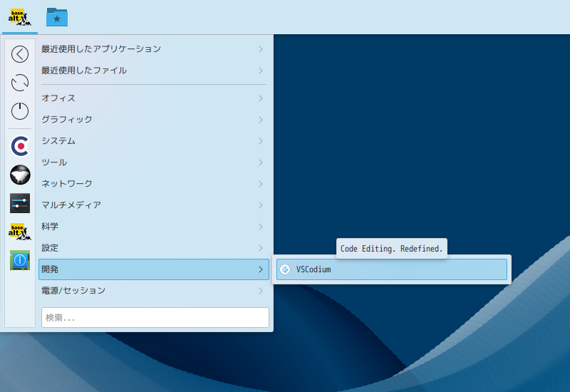This screenshot has height=392, width=570.
Task: Select the グラフィック category
Action: (154, 120)
